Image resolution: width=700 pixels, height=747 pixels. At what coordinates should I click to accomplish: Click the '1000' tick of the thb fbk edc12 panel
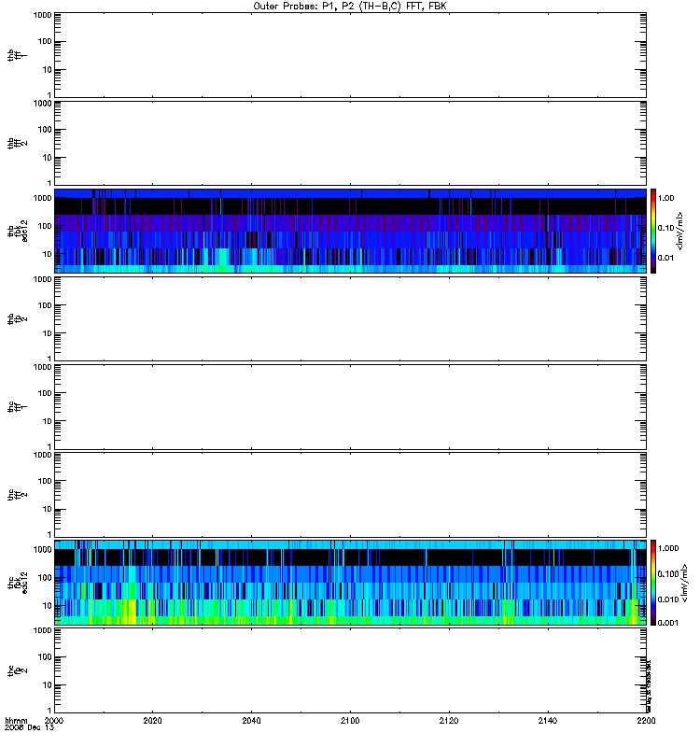pyautogui.click(x=42, y=198)
